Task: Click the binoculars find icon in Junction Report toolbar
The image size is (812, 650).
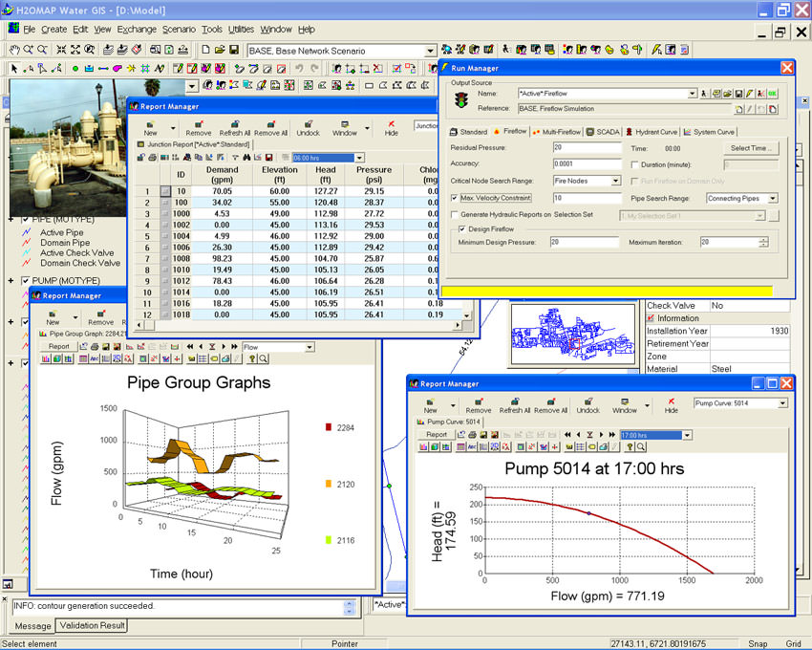Action: (x=246, y=157)
